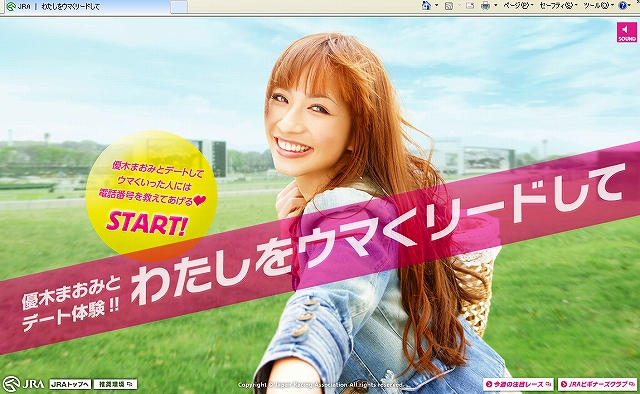Expand the Print dropdown arrow
The width and height of the screenshot is (640, 394).
(496, 6)
